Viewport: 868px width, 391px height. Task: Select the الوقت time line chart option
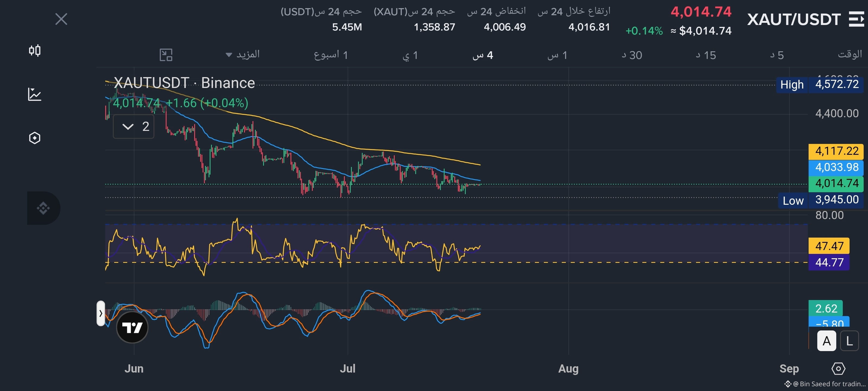click(x=850, y=54)
